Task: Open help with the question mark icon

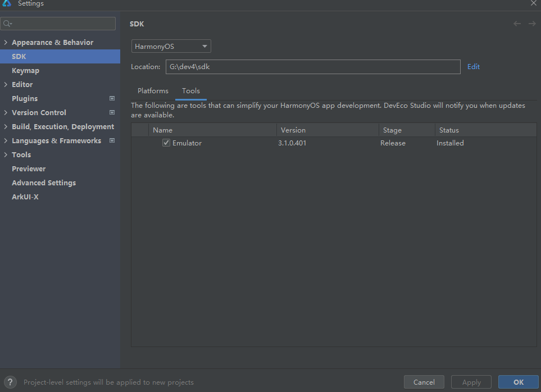Action: [x=10, y=382]
